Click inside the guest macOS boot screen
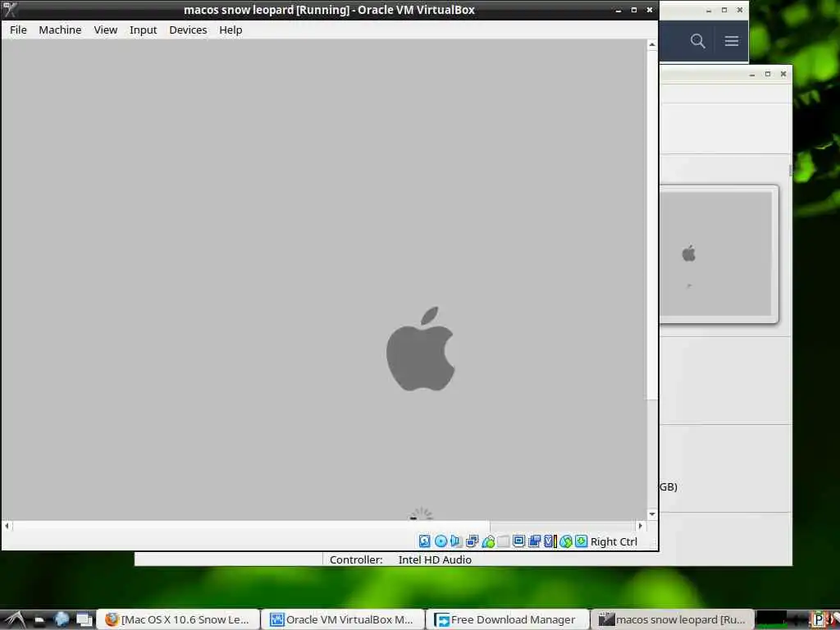 click(x=323, y=279)
